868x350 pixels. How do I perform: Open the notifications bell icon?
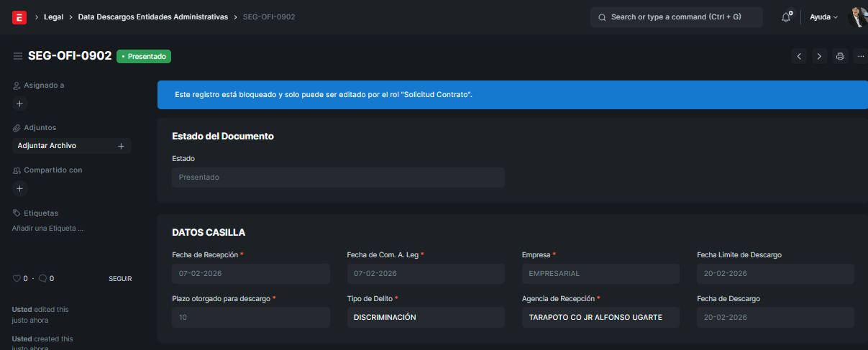(786, 17)
